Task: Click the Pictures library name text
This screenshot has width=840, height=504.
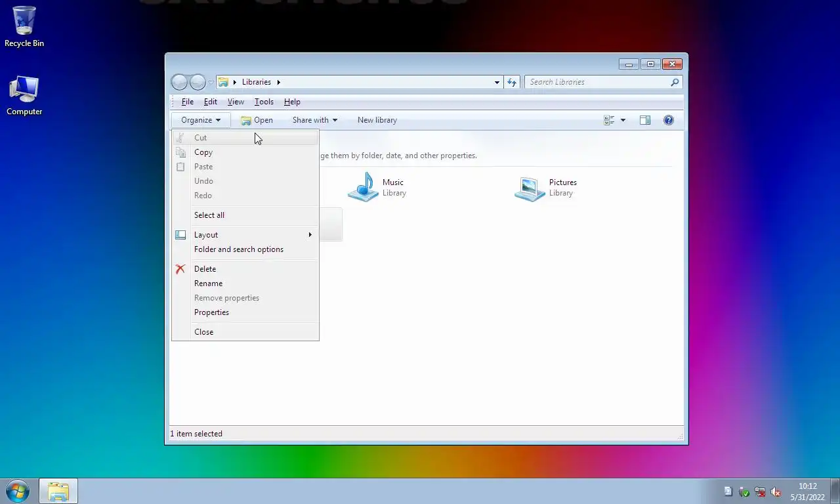Action: coord(563,182)
